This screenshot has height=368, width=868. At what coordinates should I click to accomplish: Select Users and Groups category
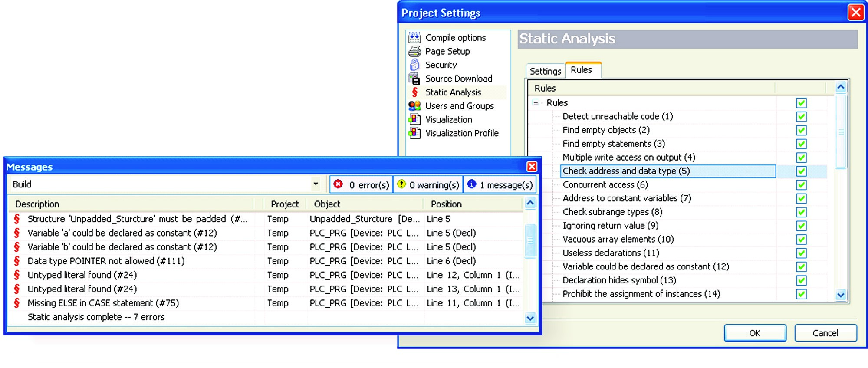460,106
